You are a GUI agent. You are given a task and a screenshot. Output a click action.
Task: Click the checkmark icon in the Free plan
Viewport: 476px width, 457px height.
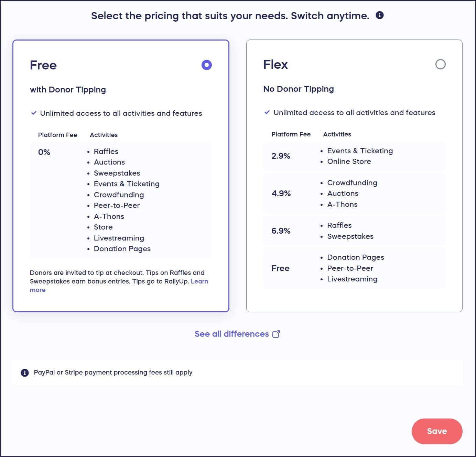point(34,113)
